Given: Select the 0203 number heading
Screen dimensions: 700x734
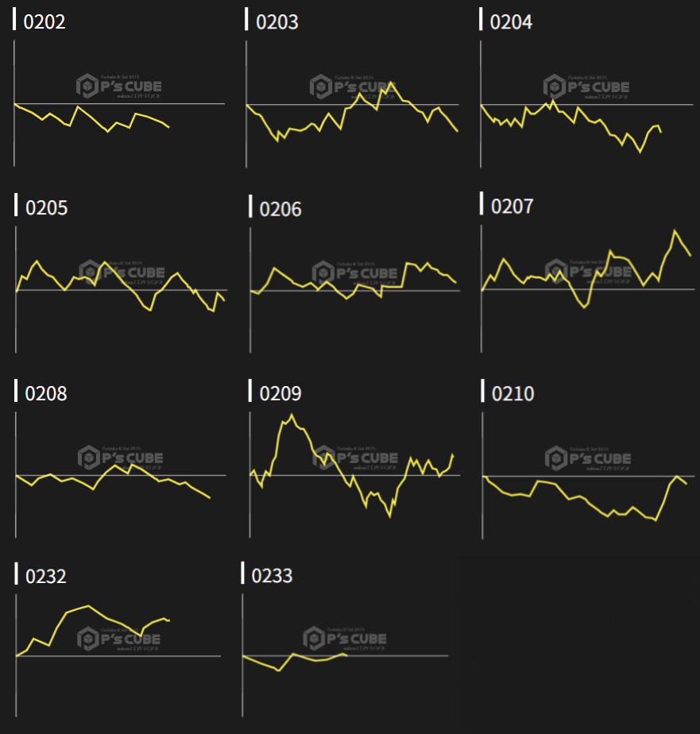Looking at the screenshot, I should [277, 21].
